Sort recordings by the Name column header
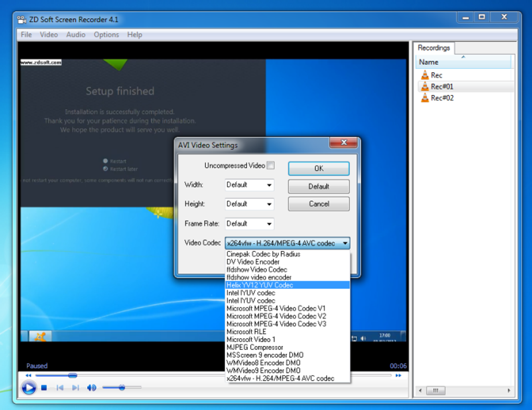532x410 pixels. tap(463, 62)
